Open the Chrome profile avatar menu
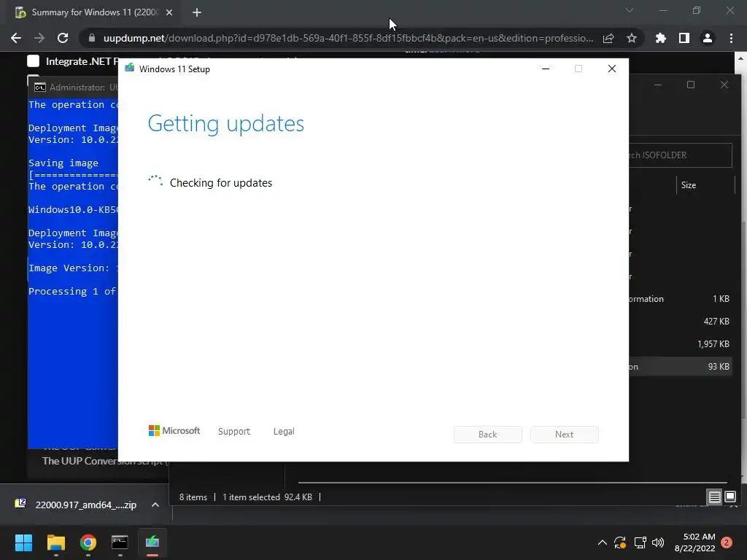This screenshot has height=560, width=747. pyautogui.click(x=708, y=38)
